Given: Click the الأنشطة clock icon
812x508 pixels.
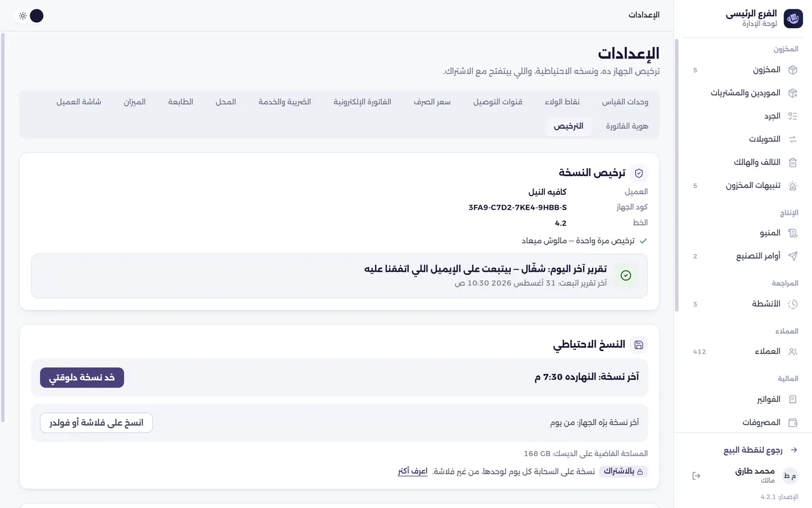Looking at the screenshot, I should (792, 304).
